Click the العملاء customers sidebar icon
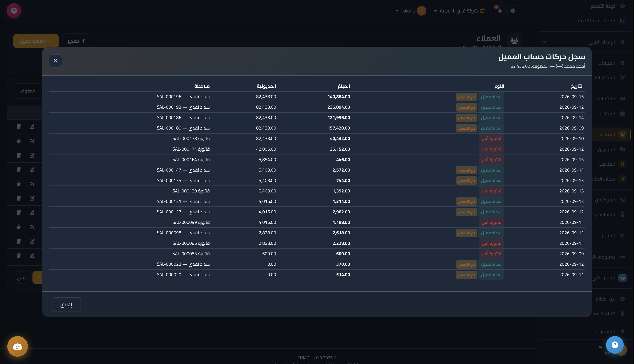The width and height of the screenshot is (634, 364). [622, 134]
